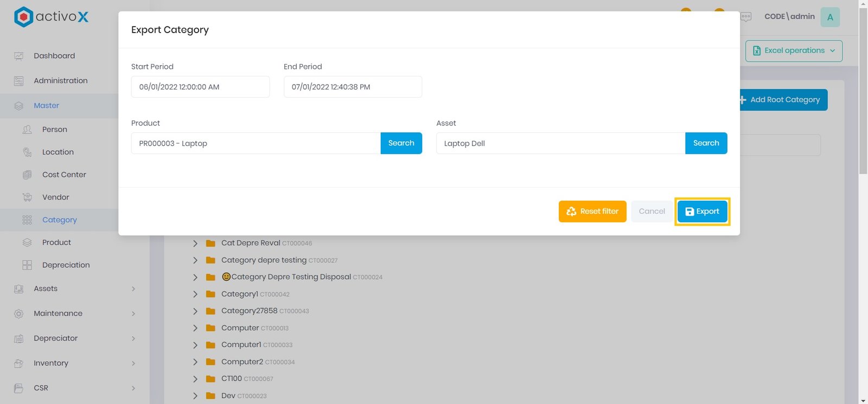Screen dimensions: 868x404
Task: Click the Dashboard sidebar icon
Action: [19, 56]
